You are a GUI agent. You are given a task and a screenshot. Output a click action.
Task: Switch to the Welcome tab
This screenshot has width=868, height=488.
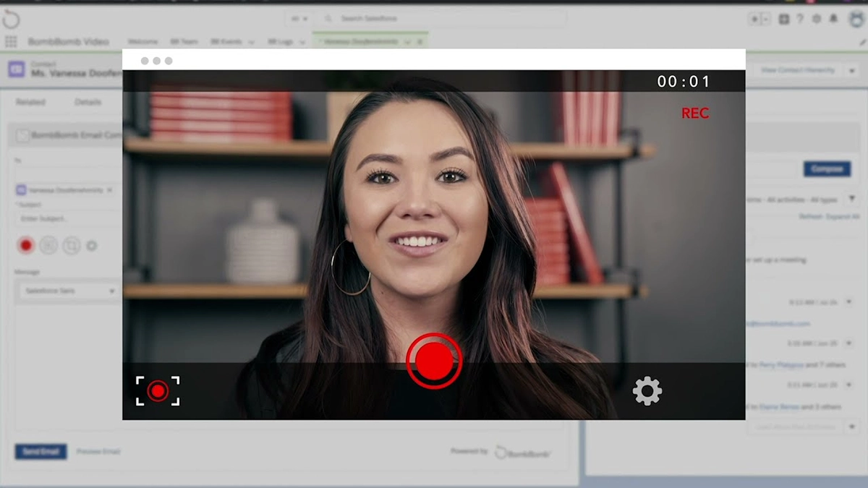pos(142,42)
